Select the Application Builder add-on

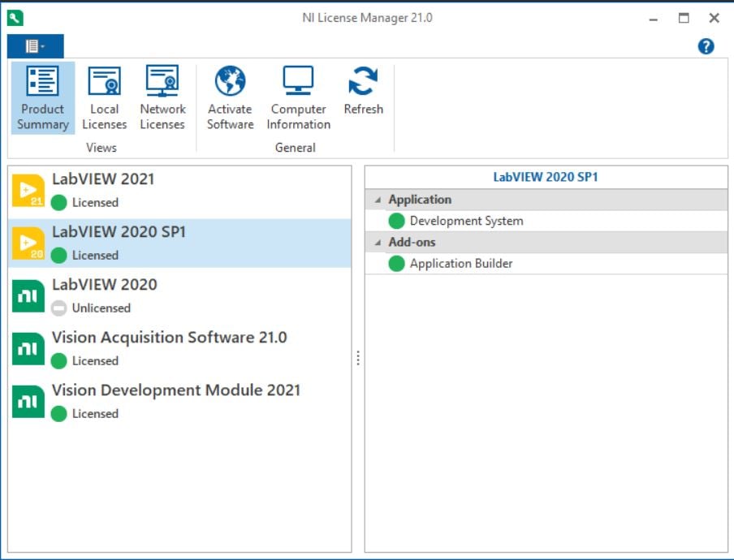(x=546, y=264)
